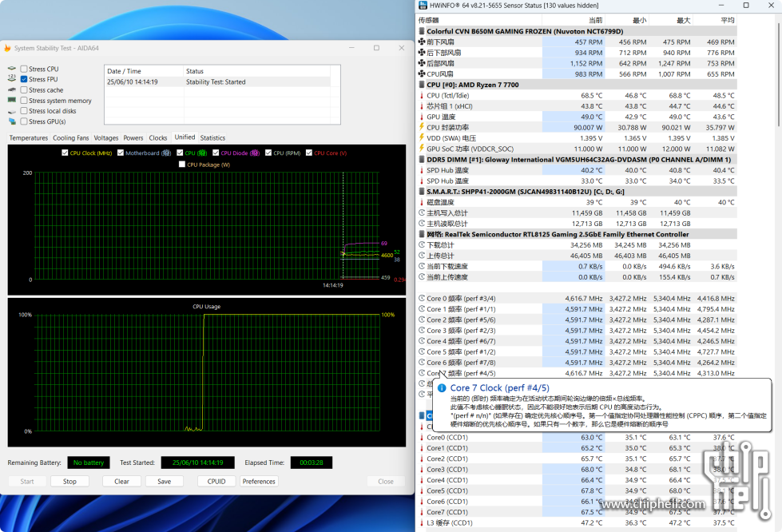Click thermometer icon beside CPU (Tctl/Tdie)
The image size is (782, 532).
click(422, 95)
